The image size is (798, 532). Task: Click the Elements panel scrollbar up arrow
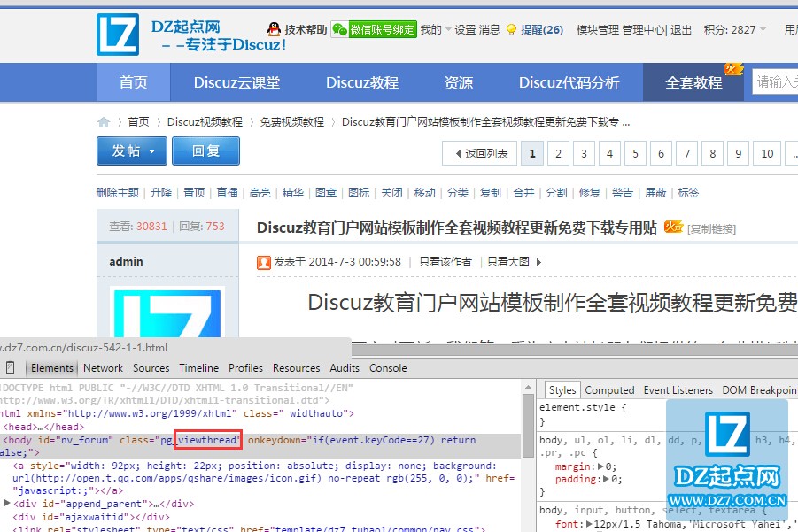528,388
